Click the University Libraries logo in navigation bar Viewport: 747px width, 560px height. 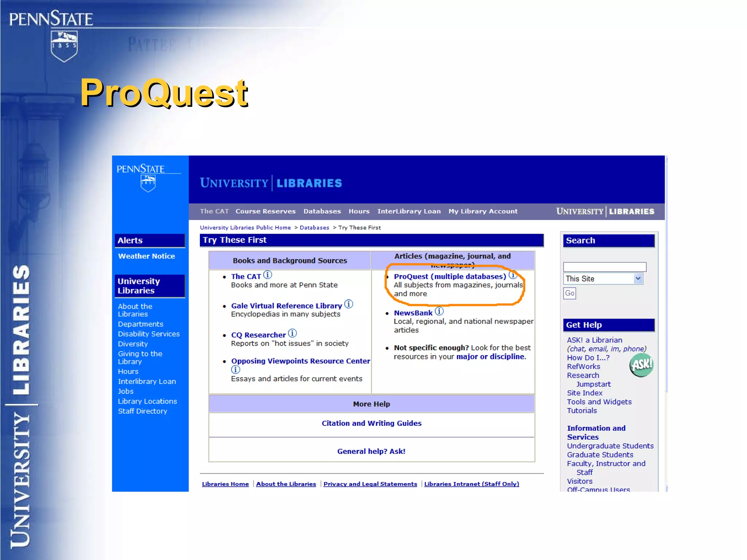tap(605, 211)
